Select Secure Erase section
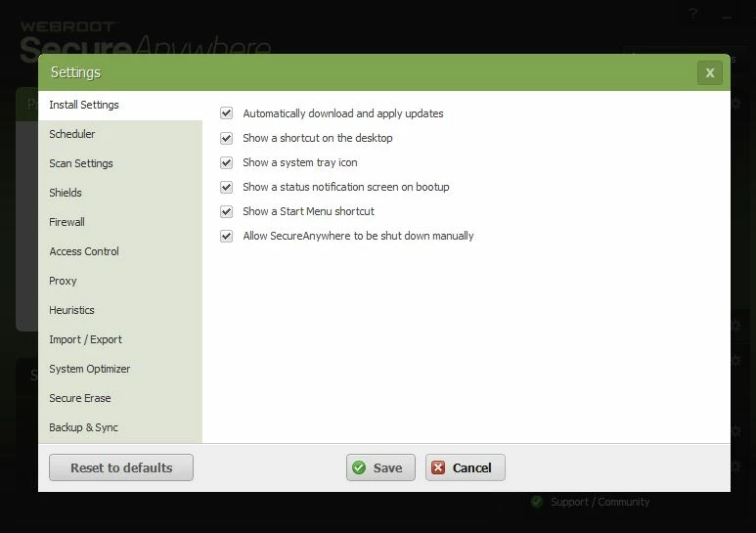756x533 pixels. tap(120, 399)
